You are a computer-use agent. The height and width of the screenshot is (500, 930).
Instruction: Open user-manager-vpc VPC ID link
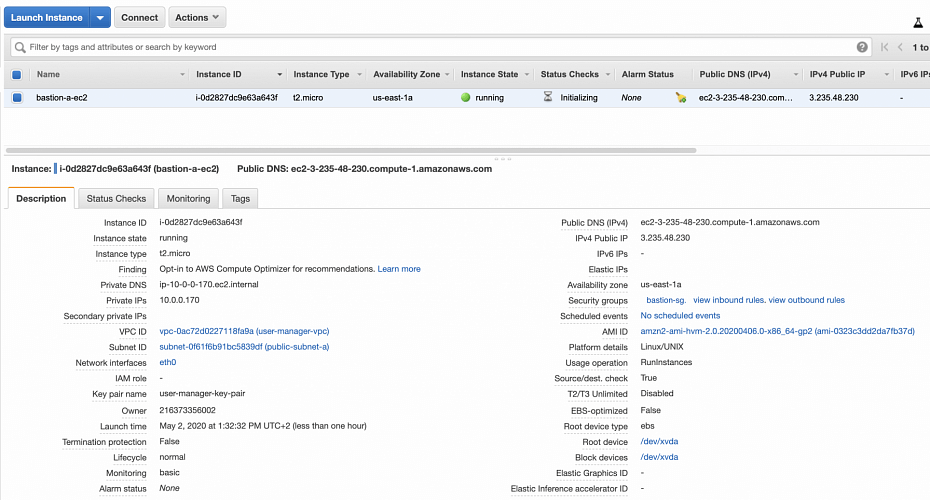(244, 331)
